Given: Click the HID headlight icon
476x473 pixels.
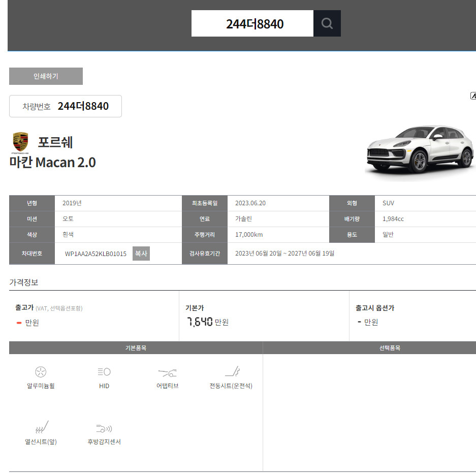Looking at the screenshot, I should point(104,371).
